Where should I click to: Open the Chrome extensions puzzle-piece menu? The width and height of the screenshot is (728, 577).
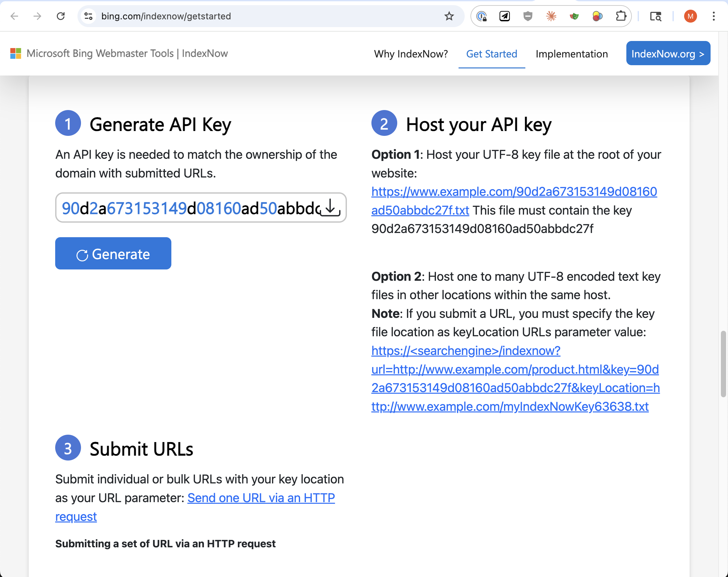click(x=621, y=16)
